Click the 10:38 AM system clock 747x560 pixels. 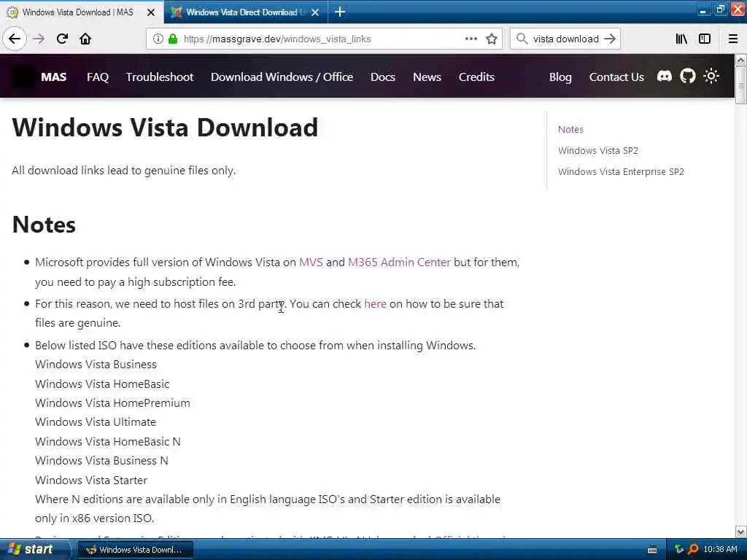(720, 549)
